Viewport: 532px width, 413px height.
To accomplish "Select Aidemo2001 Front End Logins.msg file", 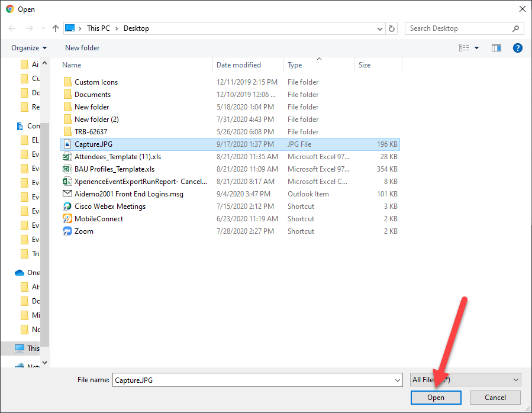I will point(129,194).
